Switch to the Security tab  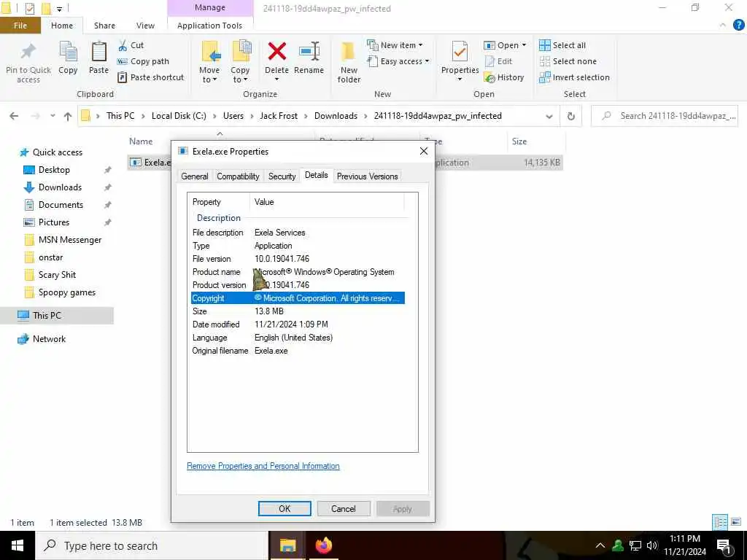click(282, 176)
